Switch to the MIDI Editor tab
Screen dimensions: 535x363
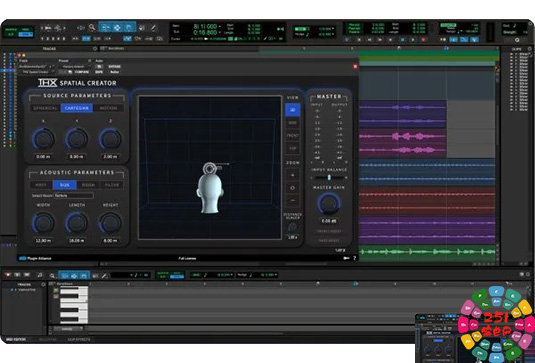[16, 339]
